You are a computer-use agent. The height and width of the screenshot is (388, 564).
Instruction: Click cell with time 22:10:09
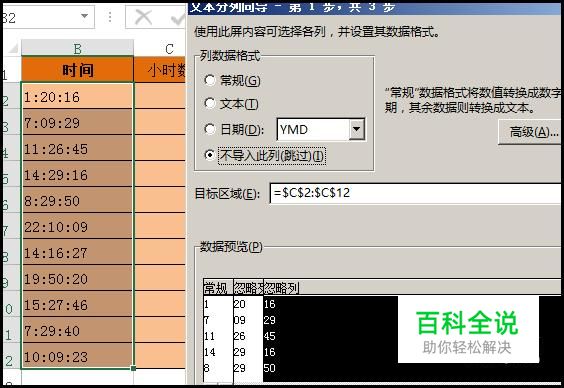pos(77,226)
